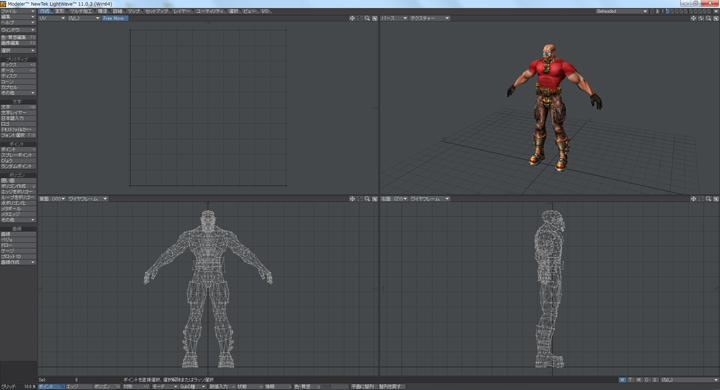Click pan icon in perspective viewport header
Screen dimensions: 720x390
(693, 18)
